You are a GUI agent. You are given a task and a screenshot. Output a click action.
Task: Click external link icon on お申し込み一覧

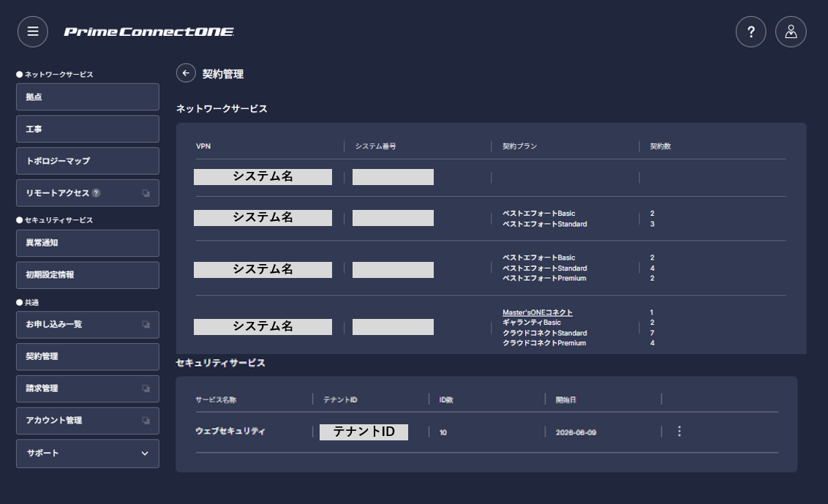[146, 324]
